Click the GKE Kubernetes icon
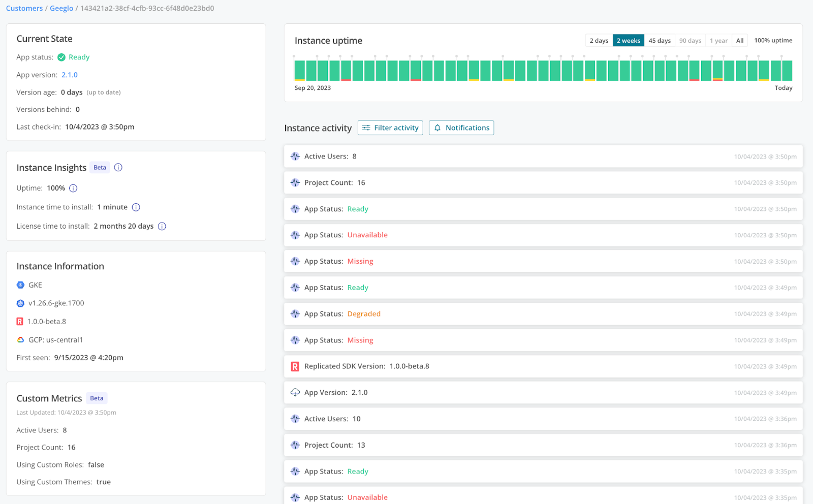813x504 pixels. pyautogui.click(x=20, y=285)
